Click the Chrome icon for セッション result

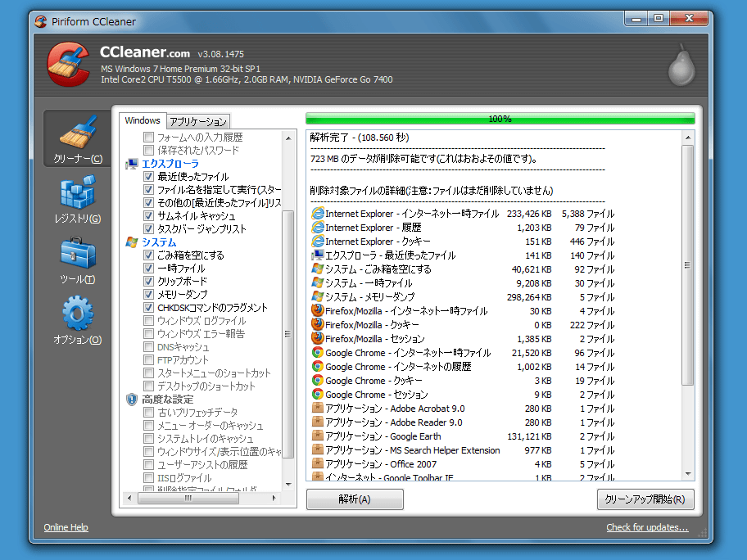[x=317, y=394]
